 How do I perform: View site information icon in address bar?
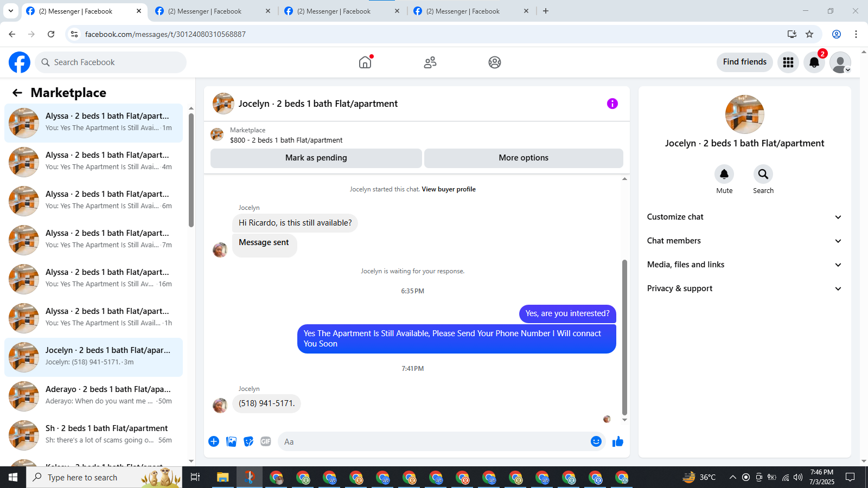(74, 34)
